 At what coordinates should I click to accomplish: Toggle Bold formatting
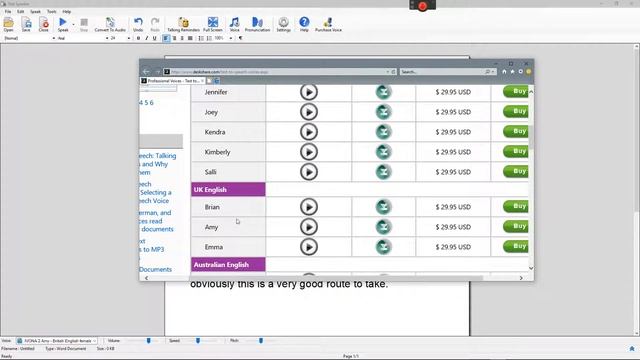138,38
